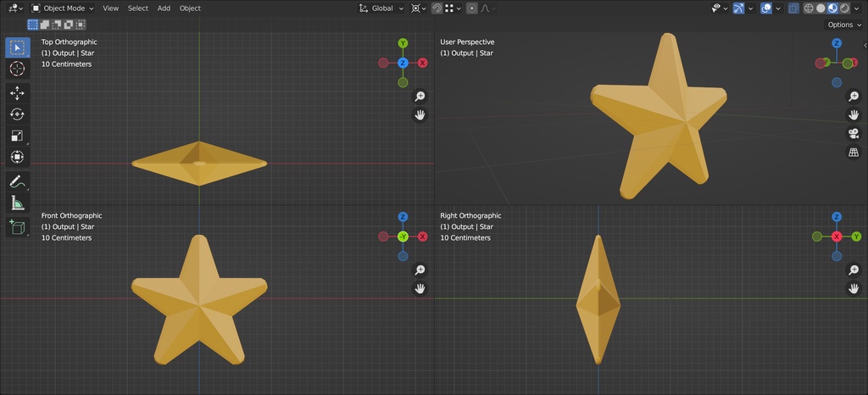868x395 pixels.
Task: Switch viewport shading to Rendered
Action: point(845,8)
